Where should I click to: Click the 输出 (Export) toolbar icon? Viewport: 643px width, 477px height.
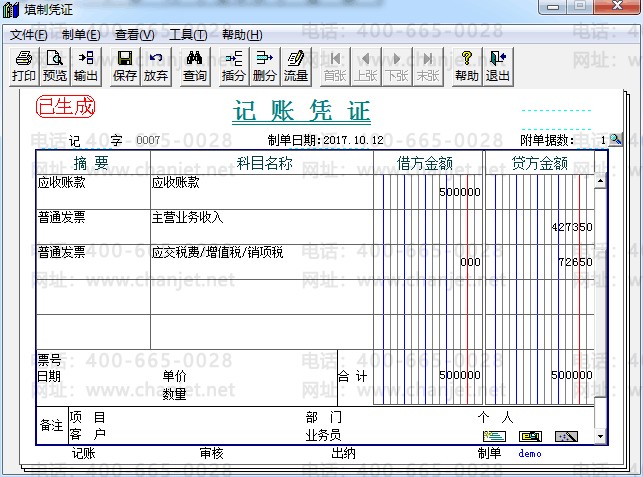[86, 66]
